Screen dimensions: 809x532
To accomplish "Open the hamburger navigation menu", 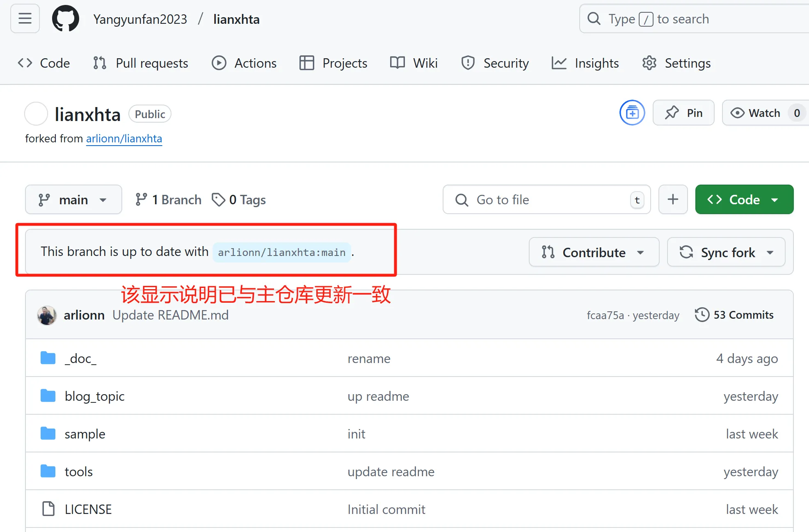I will coord(25,18).
